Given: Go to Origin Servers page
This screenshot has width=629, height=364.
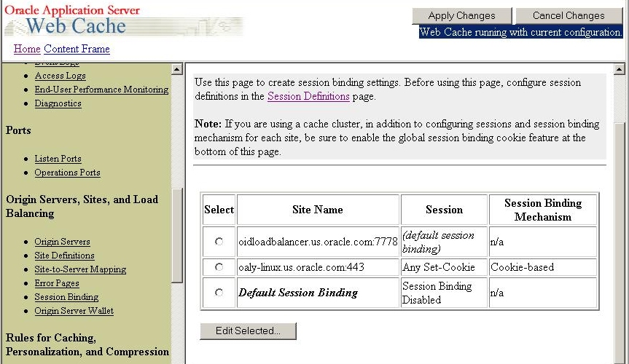Looking at the screenshot, I should (62, 242).
